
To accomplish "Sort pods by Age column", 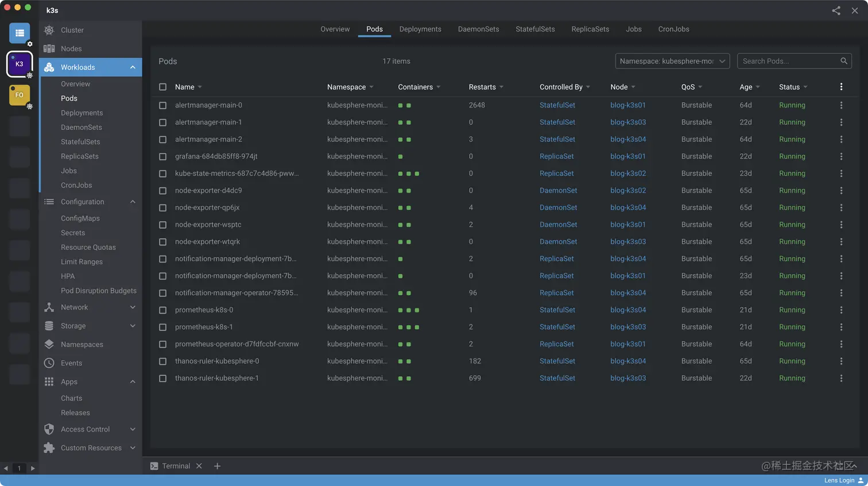I will (749, 87).
